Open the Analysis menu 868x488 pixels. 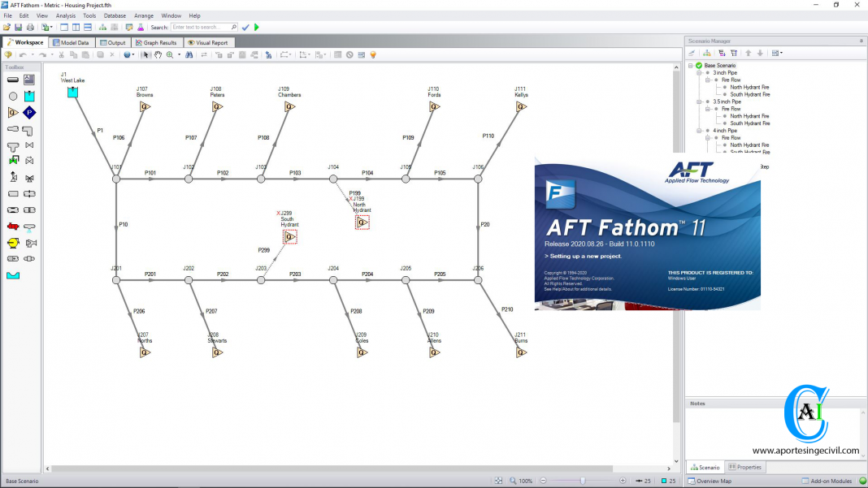pos(65,15)
